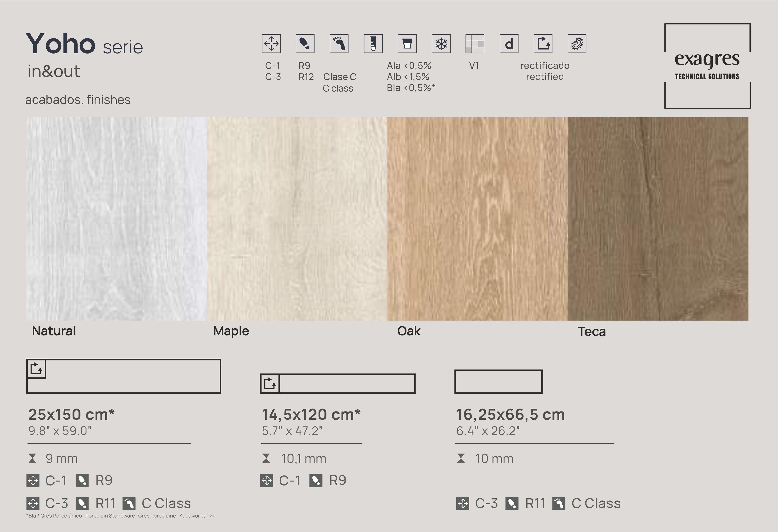
Task: Select the barefoot Clase C icon
Action: 339,43
